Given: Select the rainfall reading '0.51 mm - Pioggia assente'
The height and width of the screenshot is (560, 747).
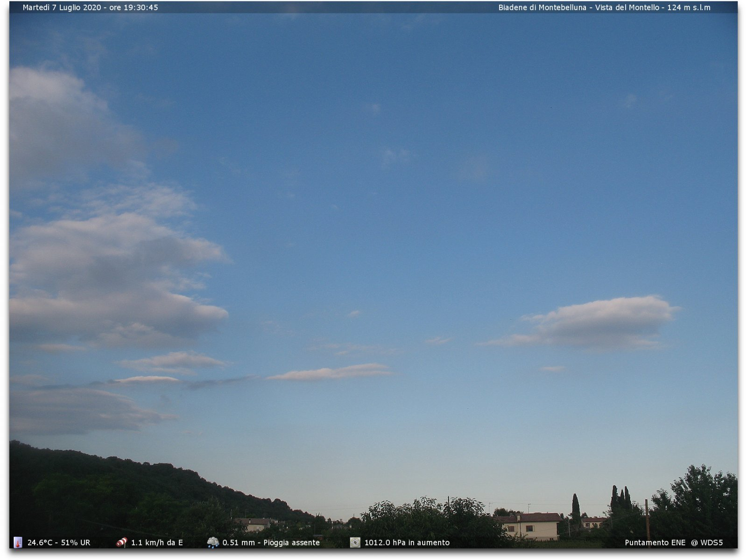Looking at the screenshot, I should pyautogui.click(x=271, y=543).
